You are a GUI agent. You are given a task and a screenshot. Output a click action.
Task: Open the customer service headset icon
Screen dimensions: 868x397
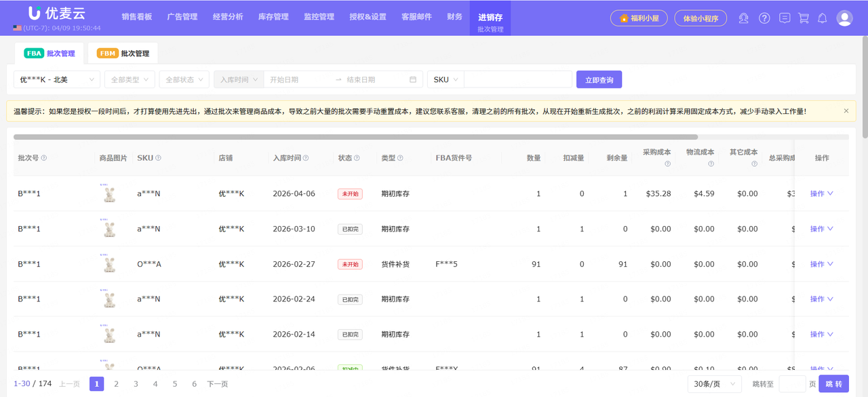tap(744, 18)
